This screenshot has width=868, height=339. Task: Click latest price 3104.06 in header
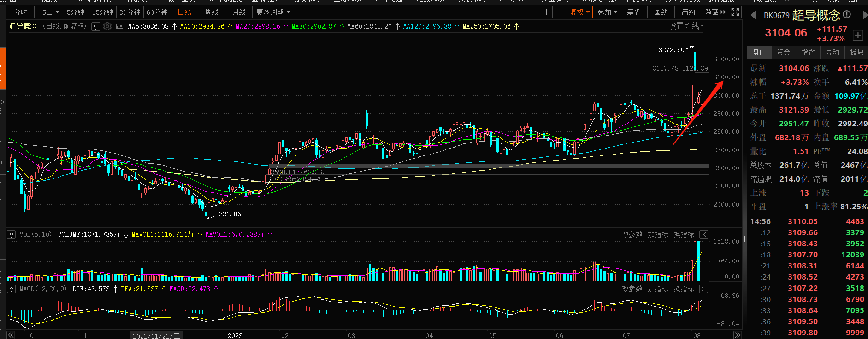pos(786,33)
